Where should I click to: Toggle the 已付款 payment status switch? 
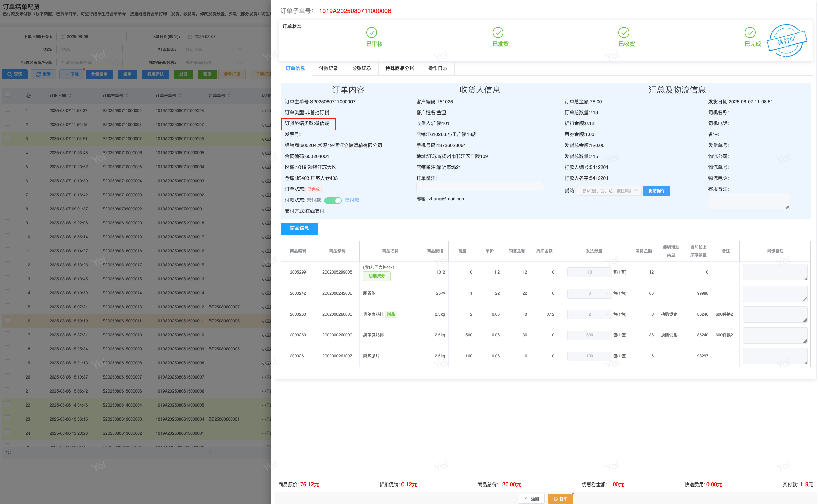[333, 200]
